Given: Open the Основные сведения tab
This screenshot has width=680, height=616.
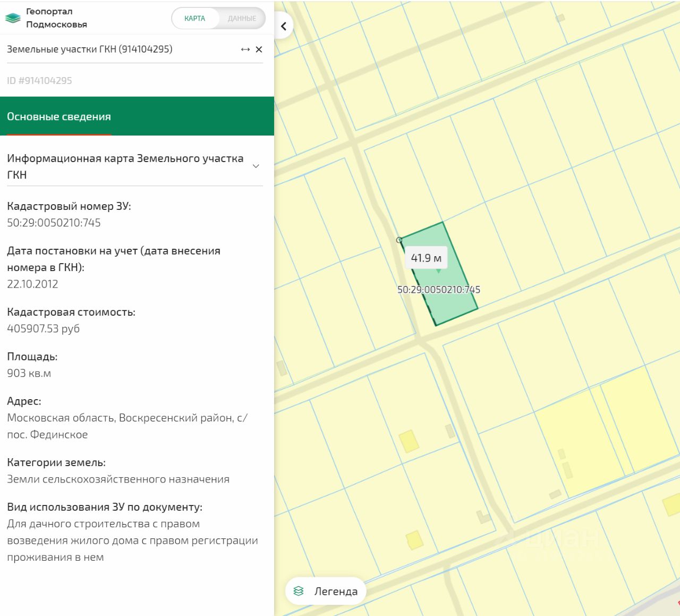Looking at the screenshot, I should tap(59, 116).
